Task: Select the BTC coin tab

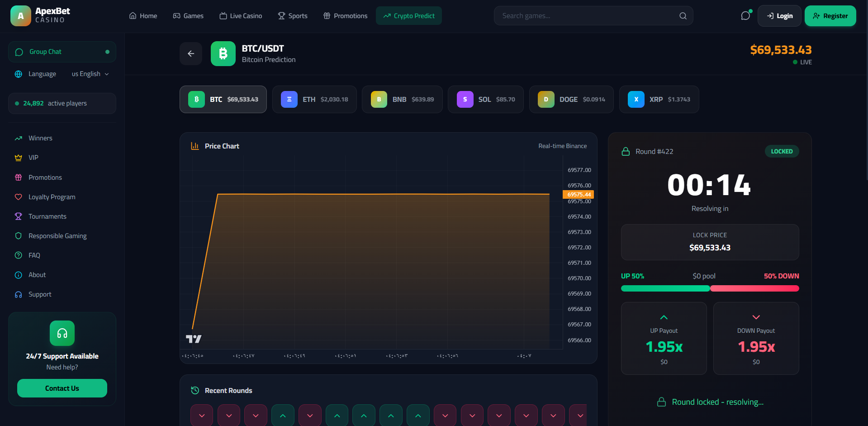Action: tap(223, 99)
